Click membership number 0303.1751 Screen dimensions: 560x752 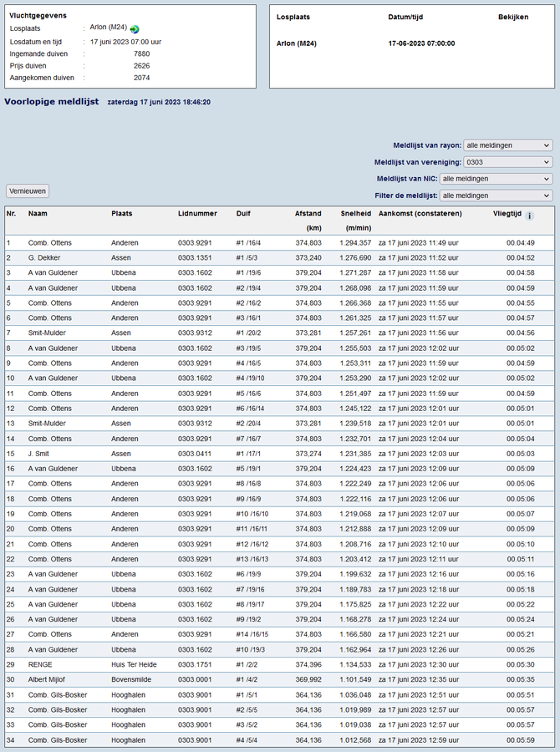195,665
